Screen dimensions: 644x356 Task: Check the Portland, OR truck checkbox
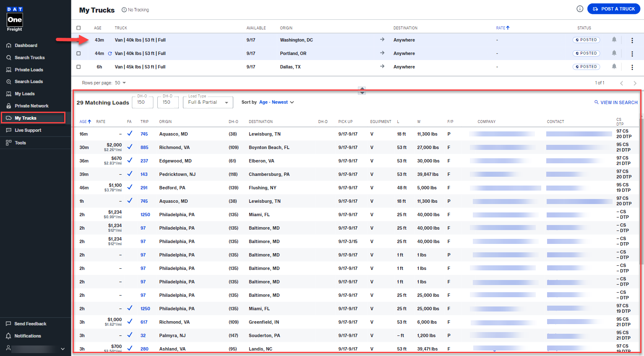click(78, 54)
